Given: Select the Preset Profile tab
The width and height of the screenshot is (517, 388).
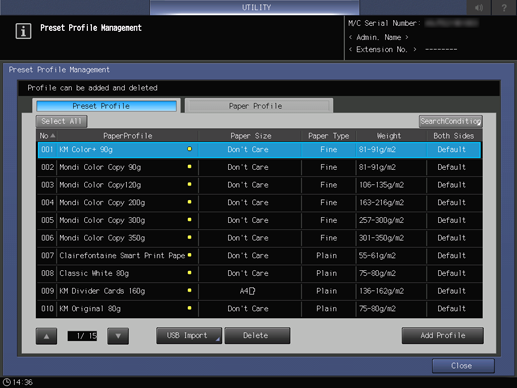Looking at the screenshot, I should click(x=106, y=106).
